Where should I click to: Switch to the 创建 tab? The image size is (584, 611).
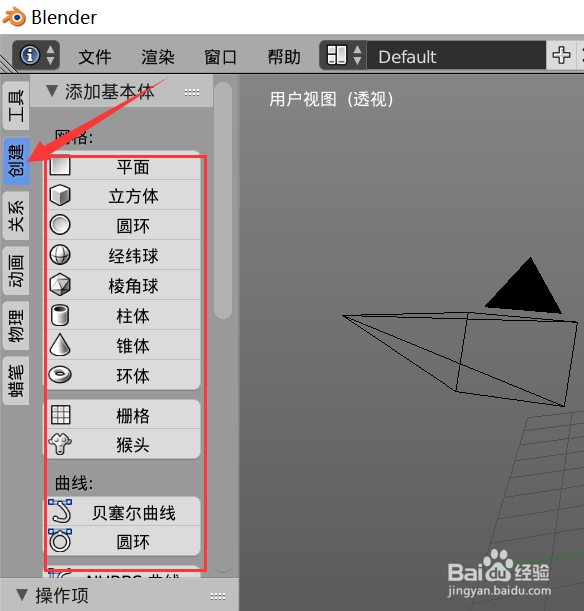(x=17, y=161)
